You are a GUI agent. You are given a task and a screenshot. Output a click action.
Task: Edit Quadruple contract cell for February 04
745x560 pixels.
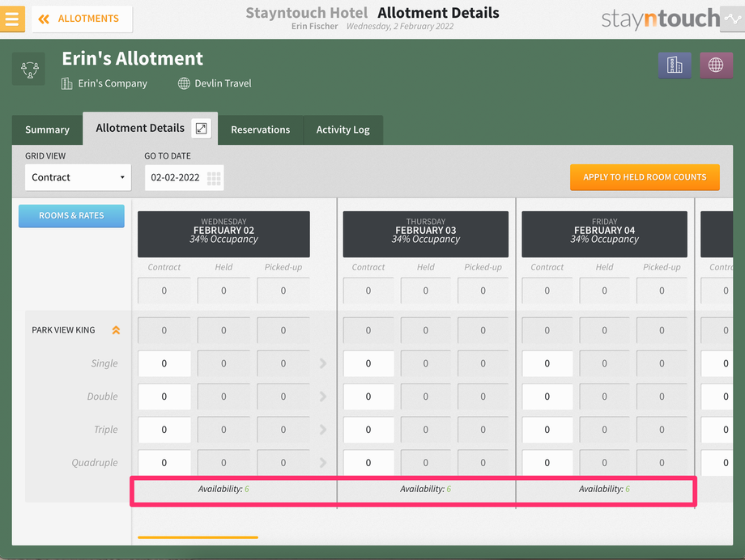[x=547, y=463]
